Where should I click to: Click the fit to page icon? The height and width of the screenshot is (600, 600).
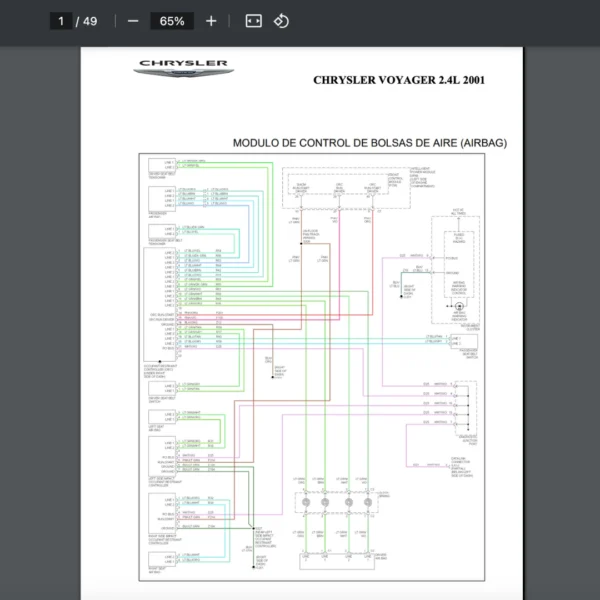click(x=253, y=21)
